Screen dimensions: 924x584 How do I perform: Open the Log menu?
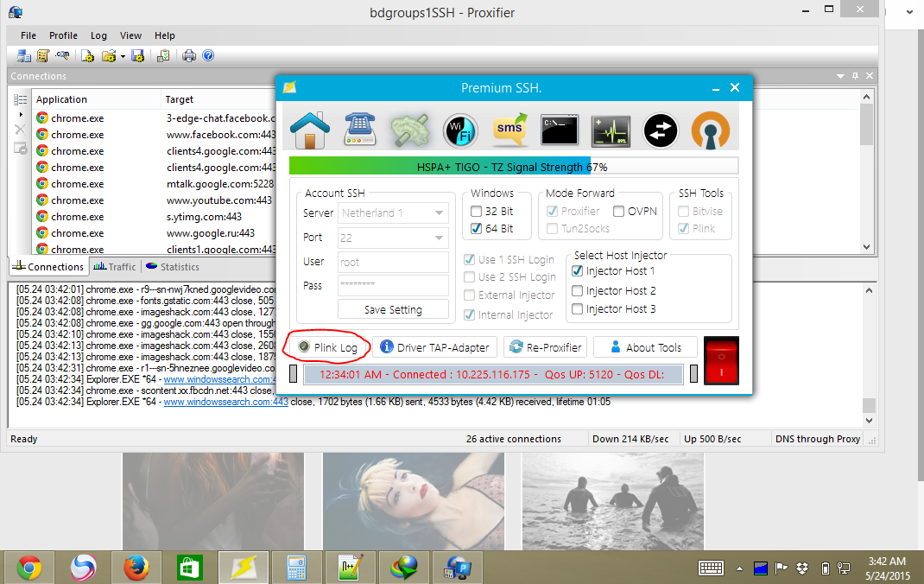pos(98,35)
